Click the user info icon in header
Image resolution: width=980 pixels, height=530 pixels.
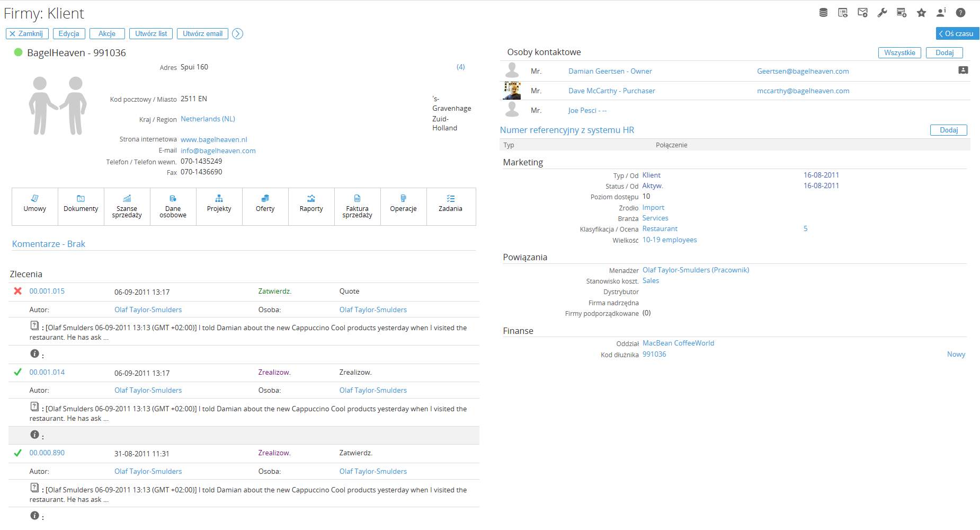point(941,13)
